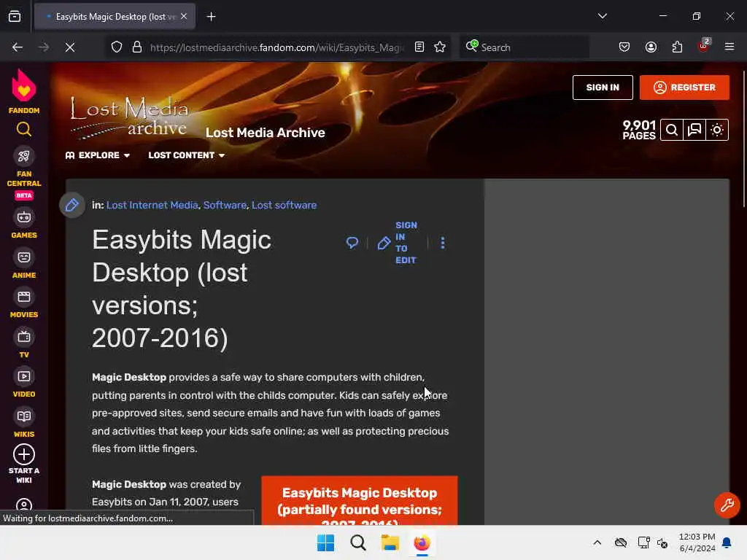Click the Register button
The width and height of the screenshot is (747, 560).
684,87
